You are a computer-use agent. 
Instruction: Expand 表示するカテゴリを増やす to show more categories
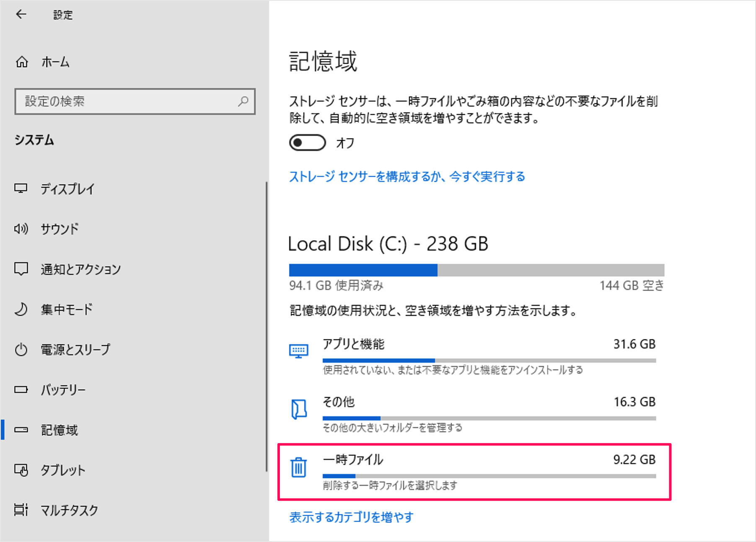(351, 517)
